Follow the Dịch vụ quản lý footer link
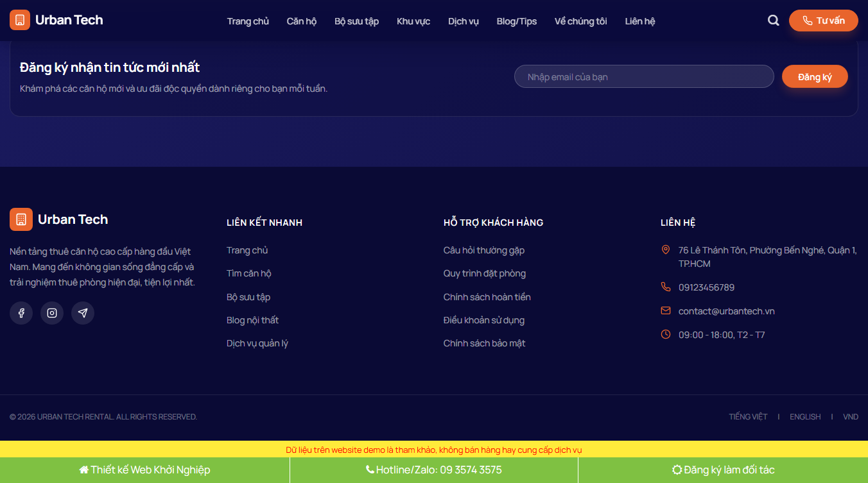This screenshot has width=868, height=483. click(257, 343)
